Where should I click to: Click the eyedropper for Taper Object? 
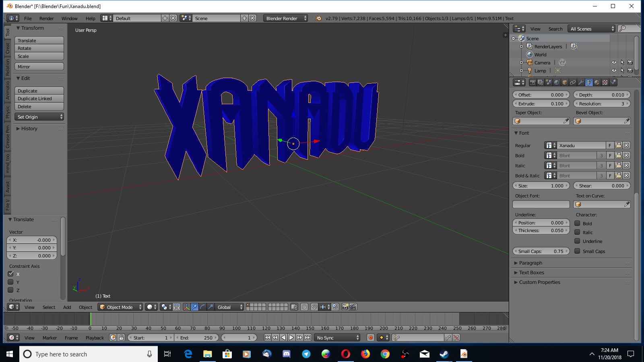(x=566, y=121)
